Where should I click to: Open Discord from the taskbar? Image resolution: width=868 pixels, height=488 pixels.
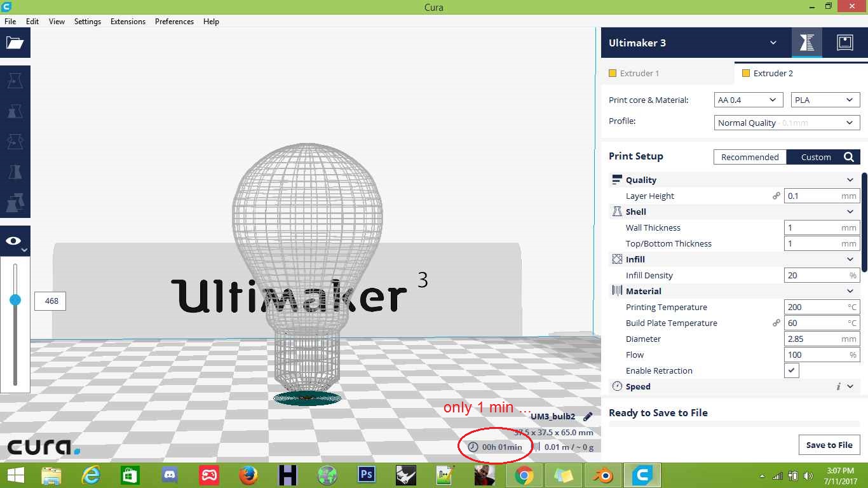point(169,475)
